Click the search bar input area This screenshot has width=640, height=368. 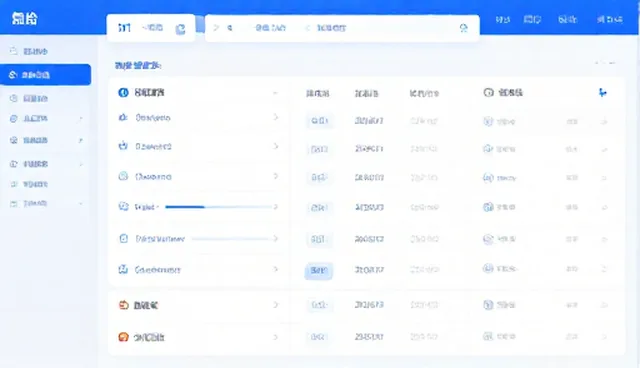coord(342,28)
